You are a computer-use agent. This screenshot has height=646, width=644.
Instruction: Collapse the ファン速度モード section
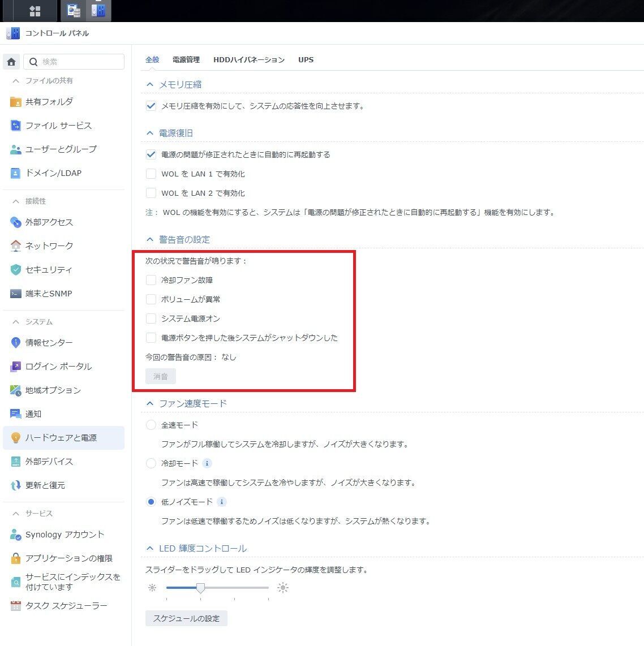coord(150,403)
